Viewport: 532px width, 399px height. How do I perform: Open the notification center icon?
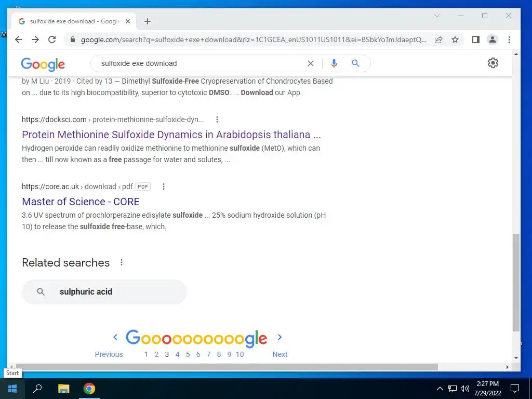click(x=515, y=389)
